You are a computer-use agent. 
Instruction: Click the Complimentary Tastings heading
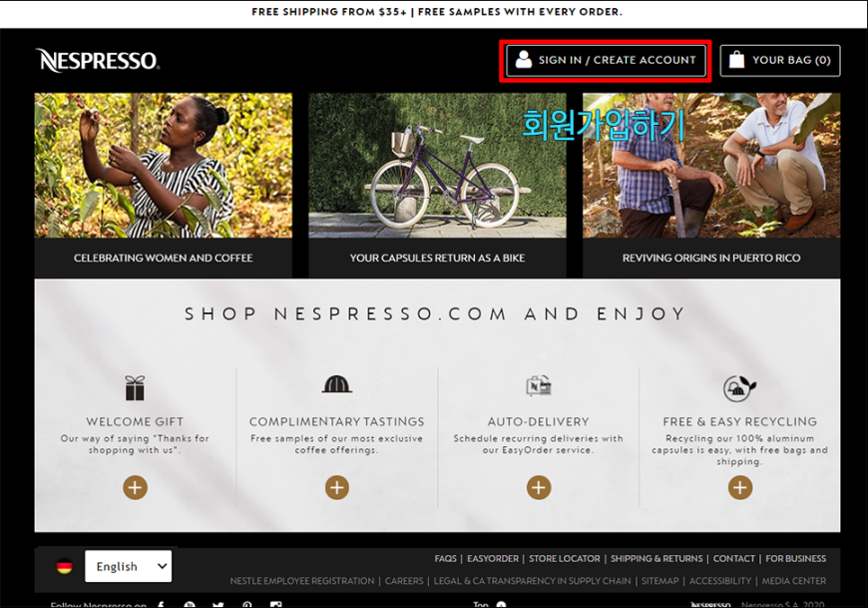point(336,422)
